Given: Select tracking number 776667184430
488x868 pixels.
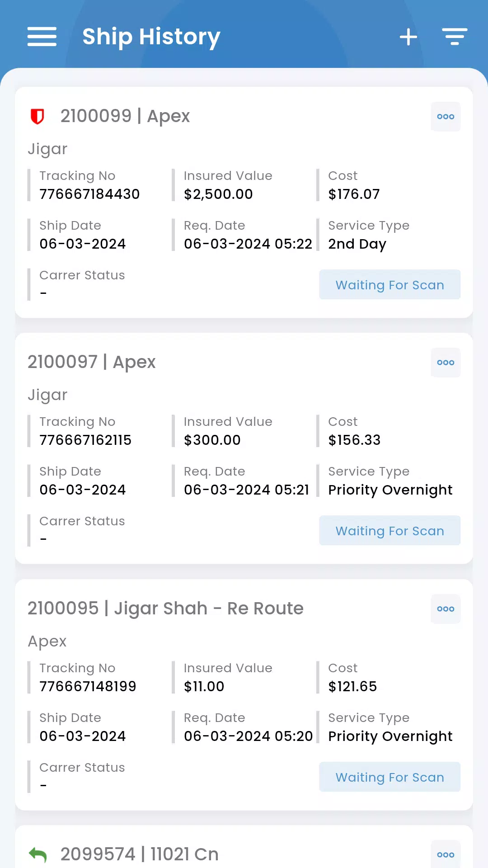Looking at the screenshot, I should pos(89,194).
